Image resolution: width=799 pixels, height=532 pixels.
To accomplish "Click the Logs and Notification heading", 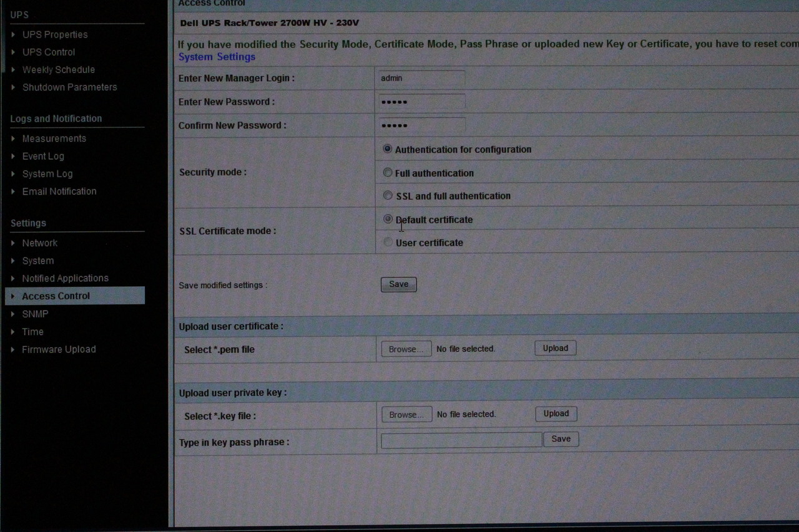I will tap(56, 118).
